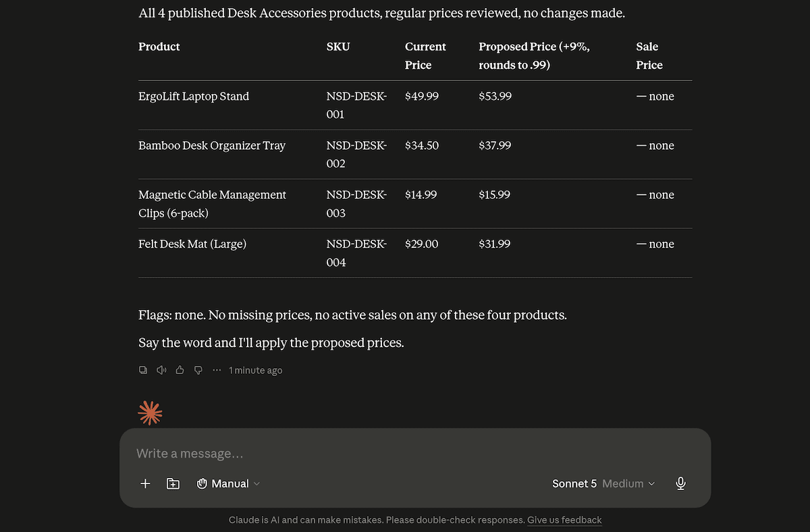Image resolution: width=810 pixels, height=532 pixels.
Task: Click the SKU NSD-DESK-002 cell
Action: (356, 154)
